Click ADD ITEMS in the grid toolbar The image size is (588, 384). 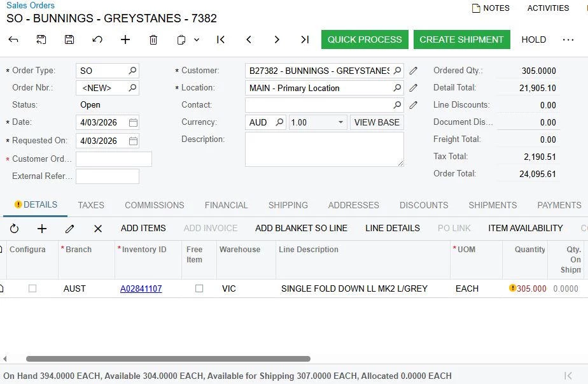[x=143, y=228]
